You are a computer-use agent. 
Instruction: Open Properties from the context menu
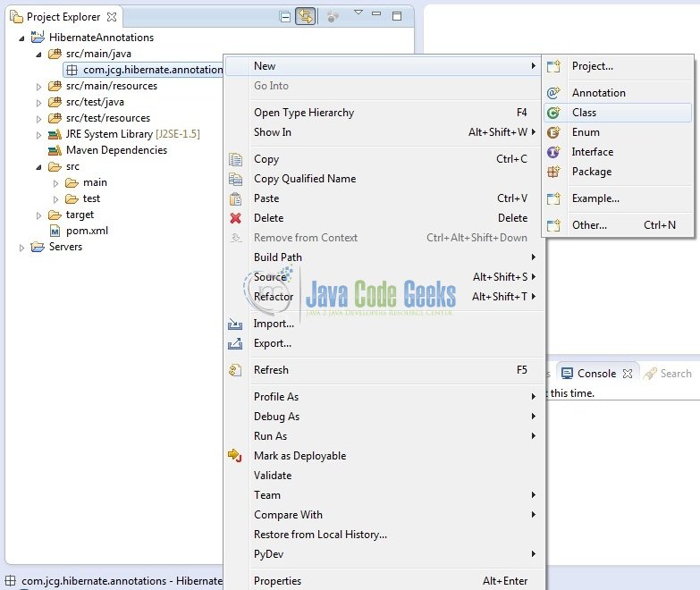click(384, 581)
